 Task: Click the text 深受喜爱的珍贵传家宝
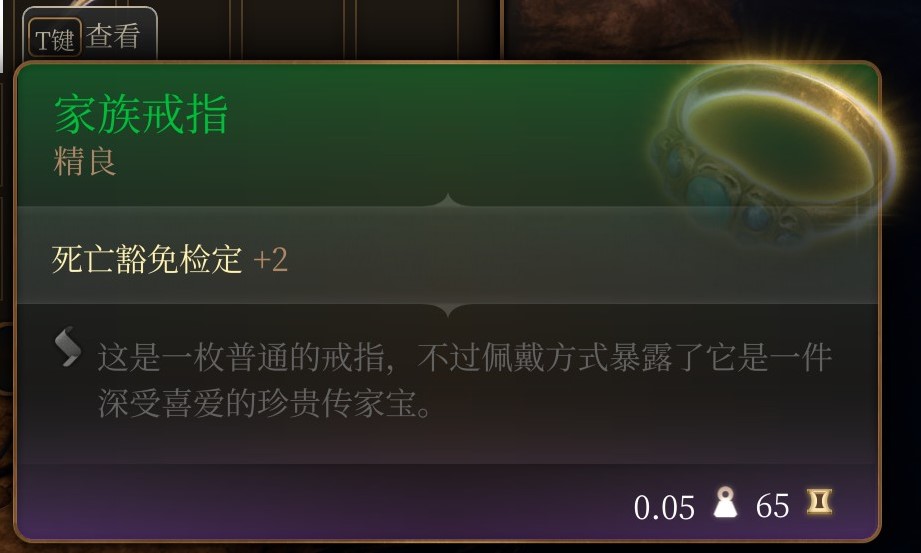tap(265, 403)
